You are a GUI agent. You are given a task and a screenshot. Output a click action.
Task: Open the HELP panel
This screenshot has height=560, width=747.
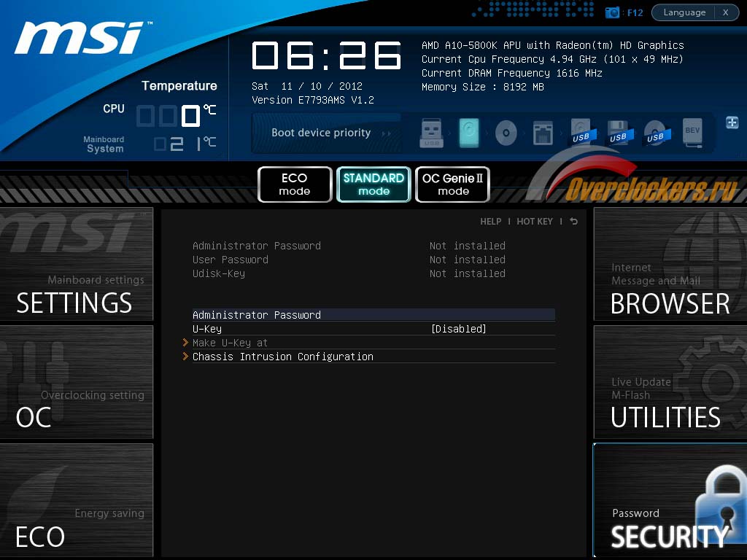pos(491,222)
